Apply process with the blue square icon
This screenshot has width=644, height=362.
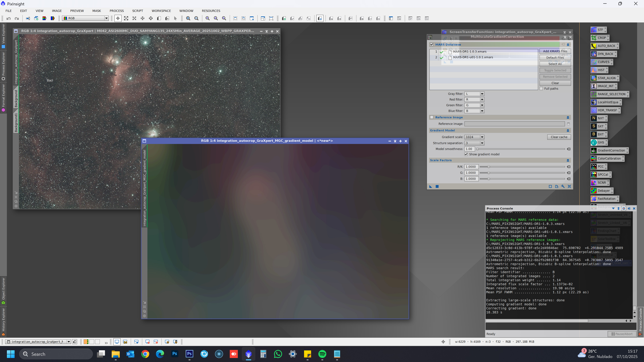point(437,186)
